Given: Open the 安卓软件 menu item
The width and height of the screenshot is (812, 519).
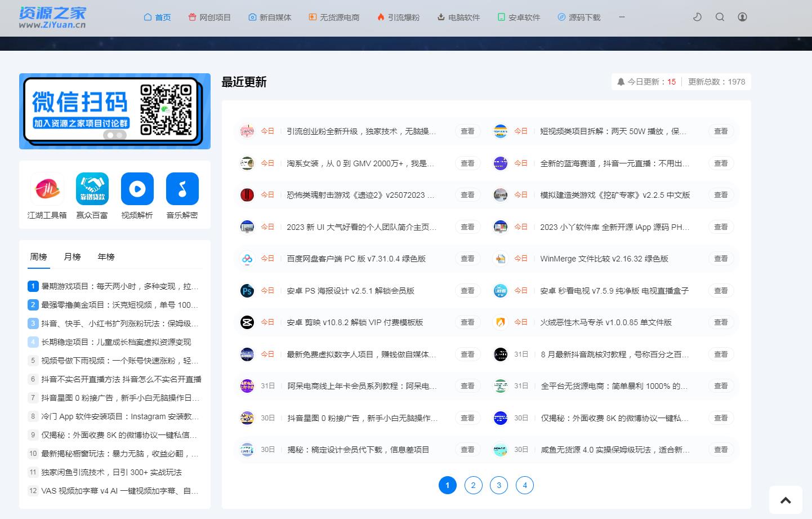Looking at the screenshot, I should [x=519, y=17].
